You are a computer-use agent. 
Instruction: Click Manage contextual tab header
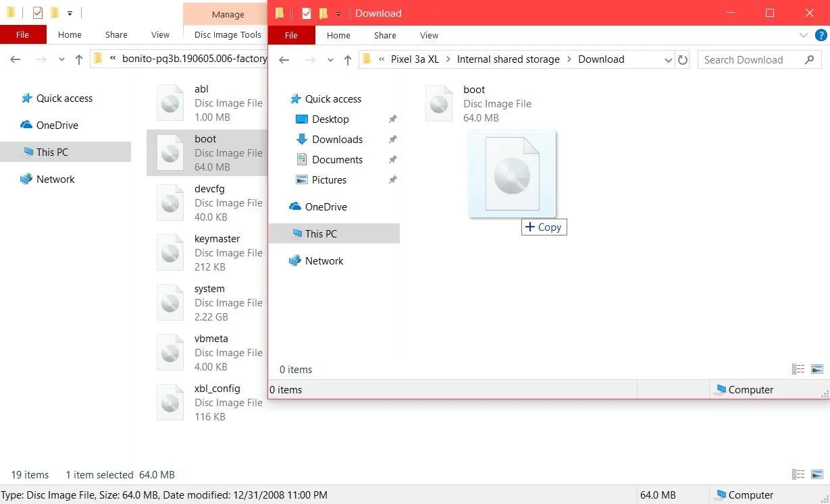[x=228, y=14]
